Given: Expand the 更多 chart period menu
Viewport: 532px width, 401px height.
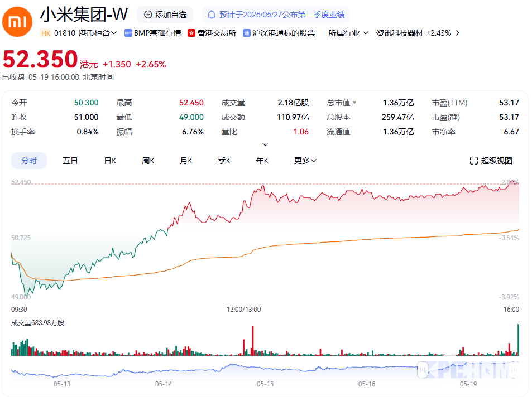Looking at the screenshot, I should pyautogui.click(x=305, y=161).
